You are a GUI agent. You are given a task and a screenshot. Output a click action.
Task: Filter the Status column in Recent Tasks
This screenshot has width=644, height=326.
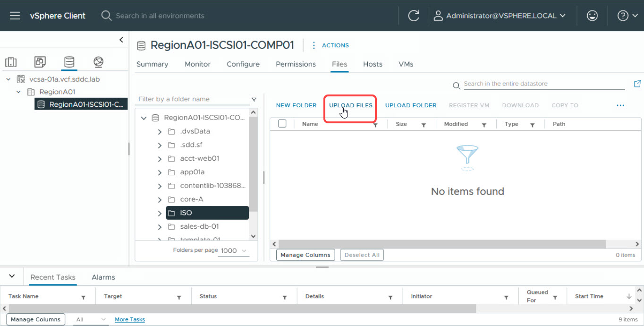click(x=285, y=297)
